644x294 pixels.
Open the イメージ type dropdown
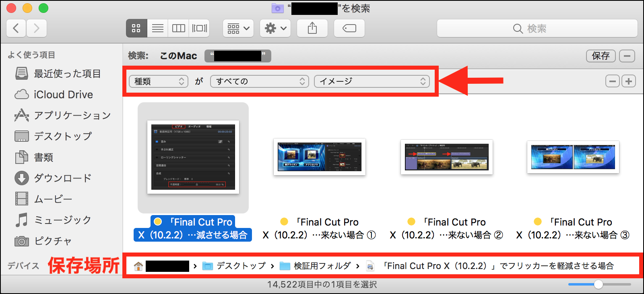(x=372, y=81)
